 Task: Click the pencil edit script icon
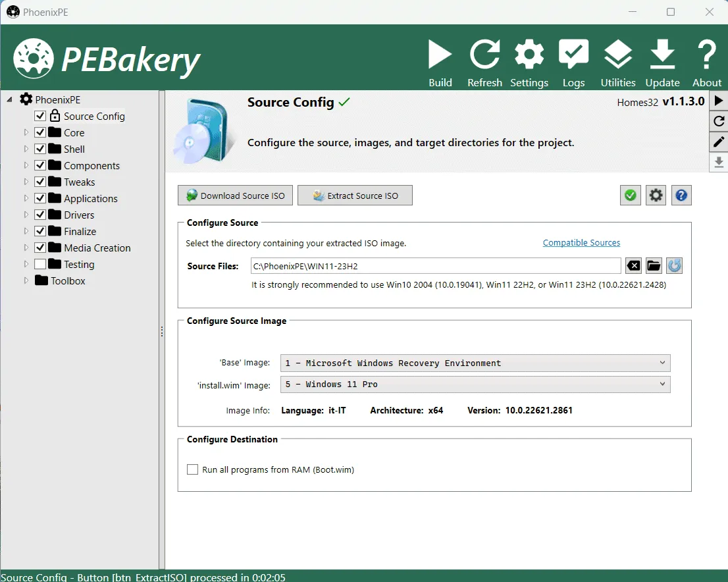pyautogui.click(x=719, y=142)
